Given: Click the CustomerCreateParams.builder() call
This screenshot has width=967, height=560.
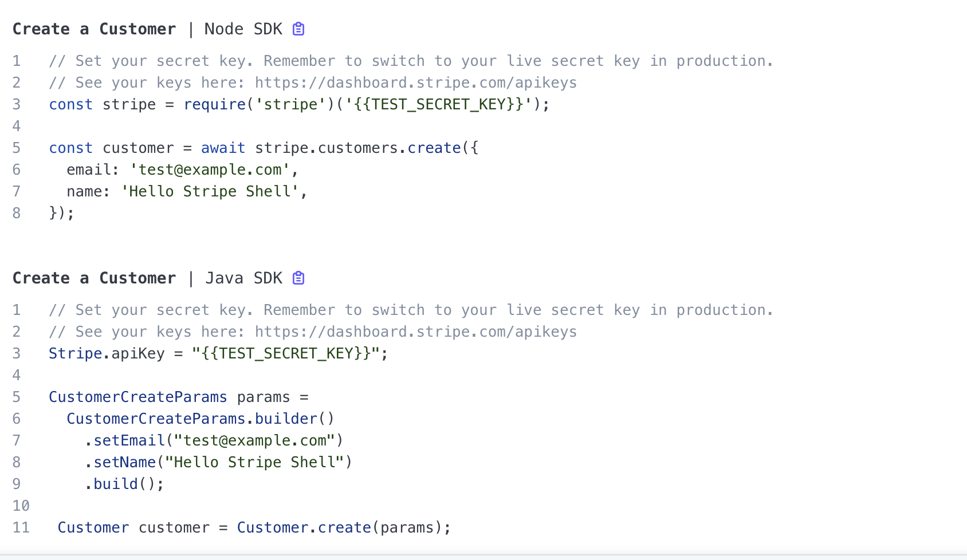Looking at the screenshot, I should [200, 419].
